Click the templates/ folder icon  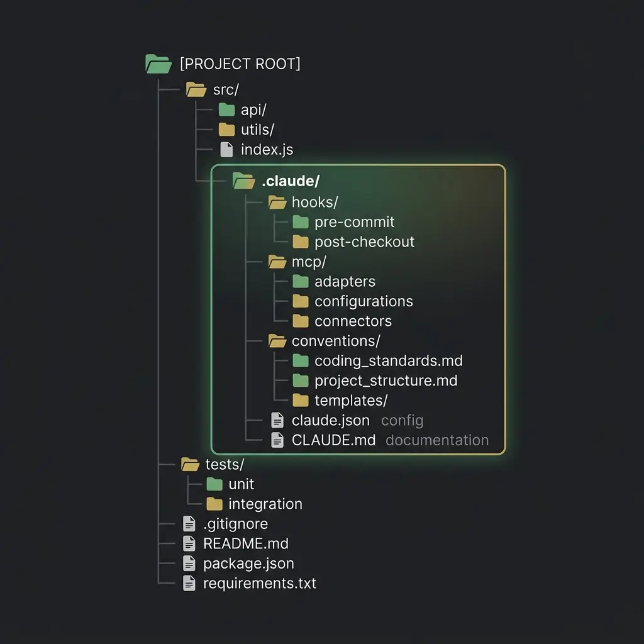[x=301, y=401]
